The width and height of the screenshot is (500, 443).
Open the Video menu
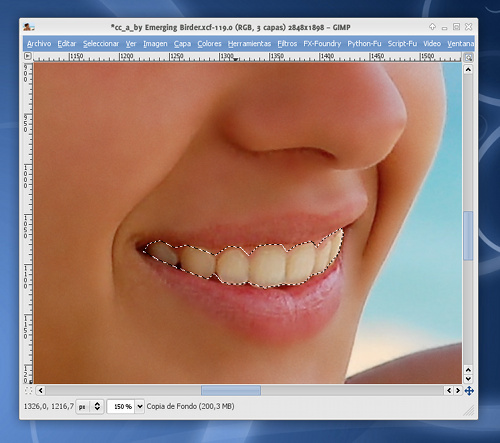point(432,44)
